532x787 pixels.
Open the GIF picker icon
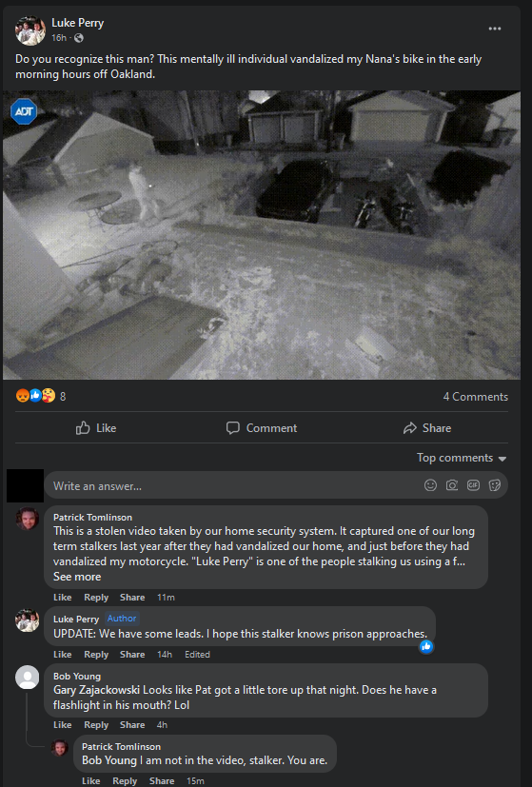pyautogui.click(x=473, y=485)
